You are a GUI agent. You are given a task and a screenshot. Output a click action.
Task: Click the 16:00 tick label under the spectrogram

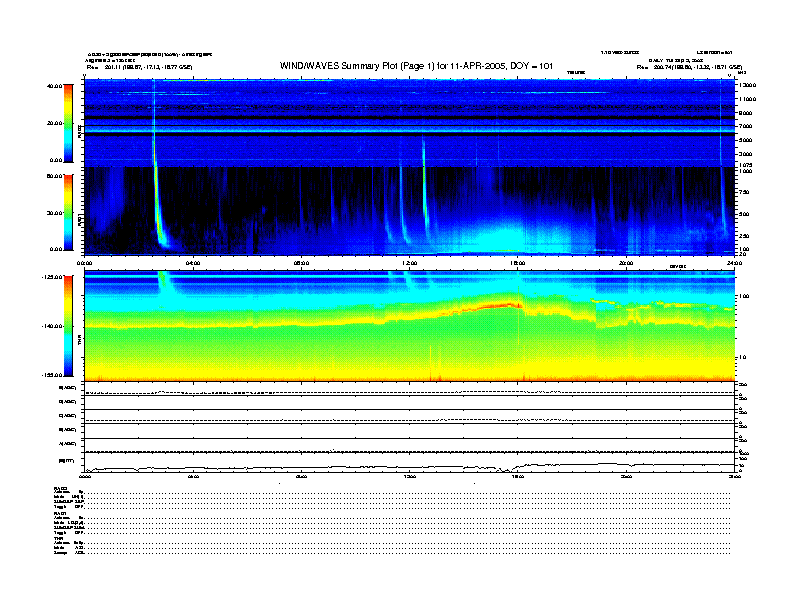click(518, 263)
